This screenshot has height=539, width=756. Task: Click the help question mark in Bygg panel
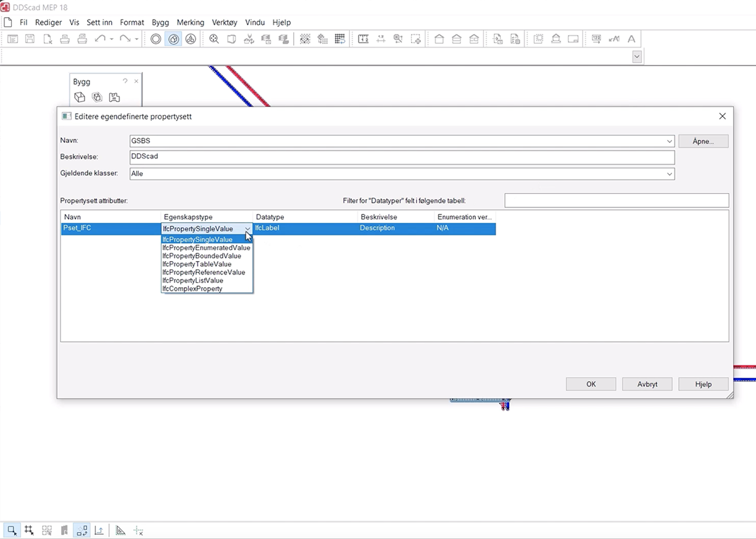[125, 81]
